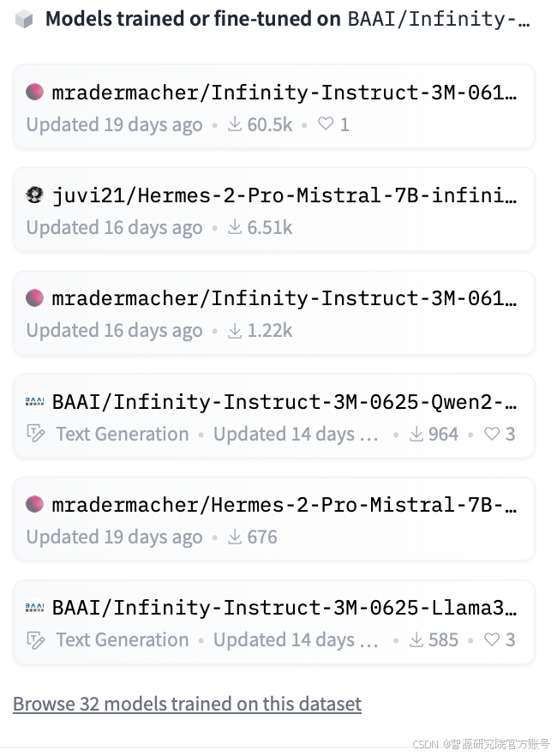This screenshot has width=557, height=756.
Task: Click the heart icon on the 60.5k downloads card
Action: click(326, 124)
